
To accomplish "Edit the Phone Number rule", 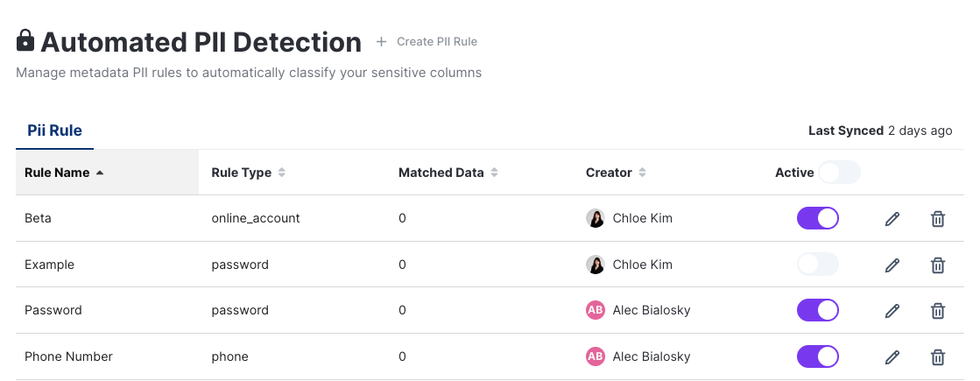I will tap(892, 356).
